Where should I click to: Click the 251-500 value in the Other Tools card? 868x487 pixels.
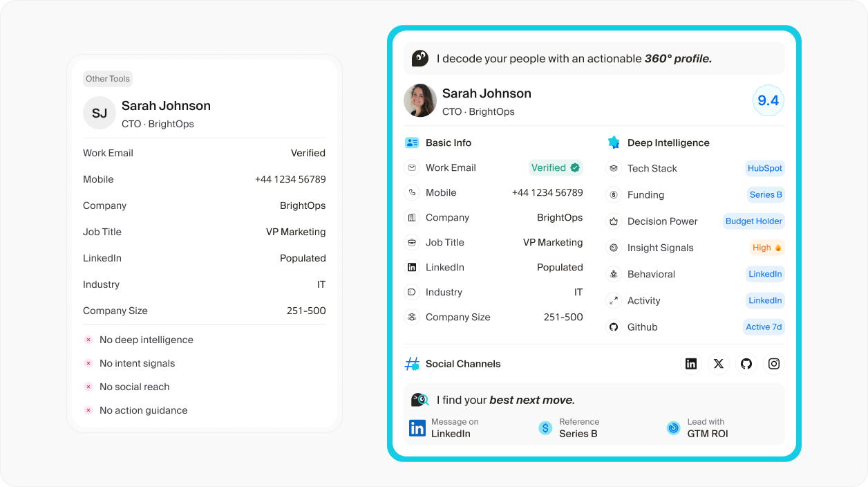pyautogui.click(x=306, y=311)
